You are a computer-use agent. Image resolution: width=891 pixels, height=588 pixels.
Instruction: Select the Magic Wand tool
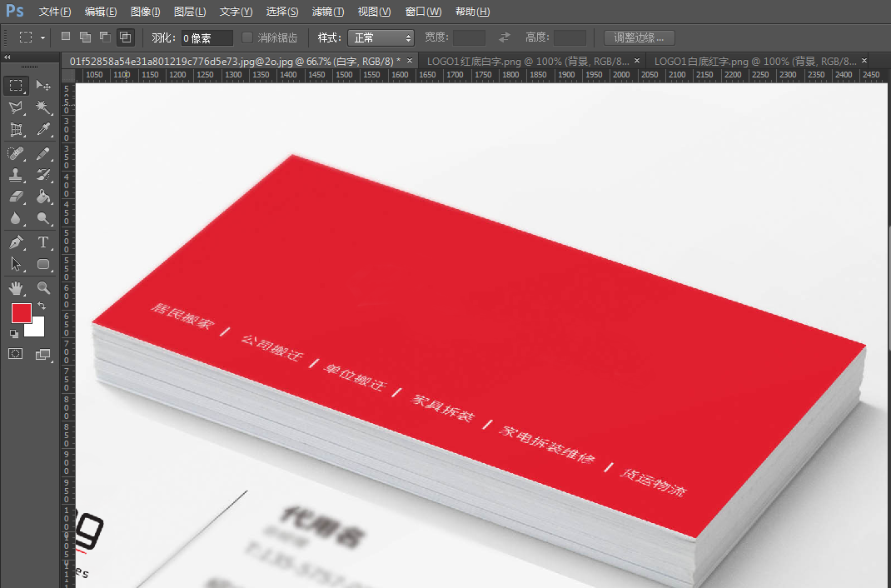coord(43,107)
